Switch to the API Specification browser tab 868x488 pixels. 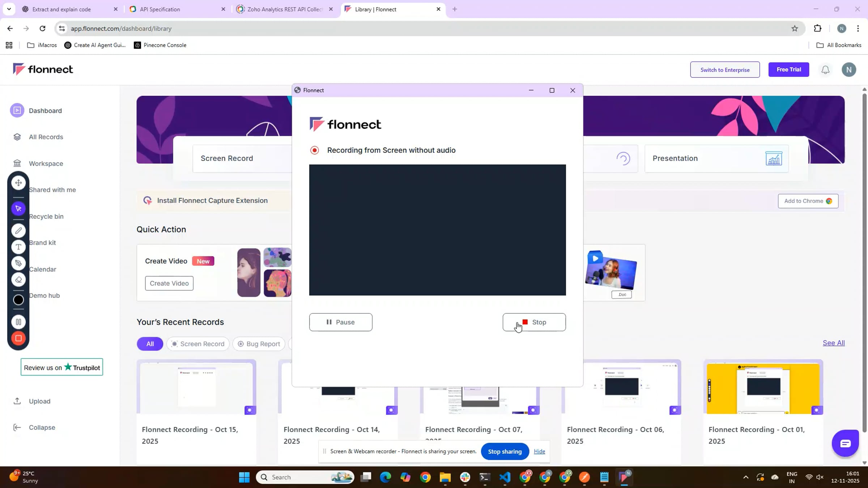tap(161, 9)
